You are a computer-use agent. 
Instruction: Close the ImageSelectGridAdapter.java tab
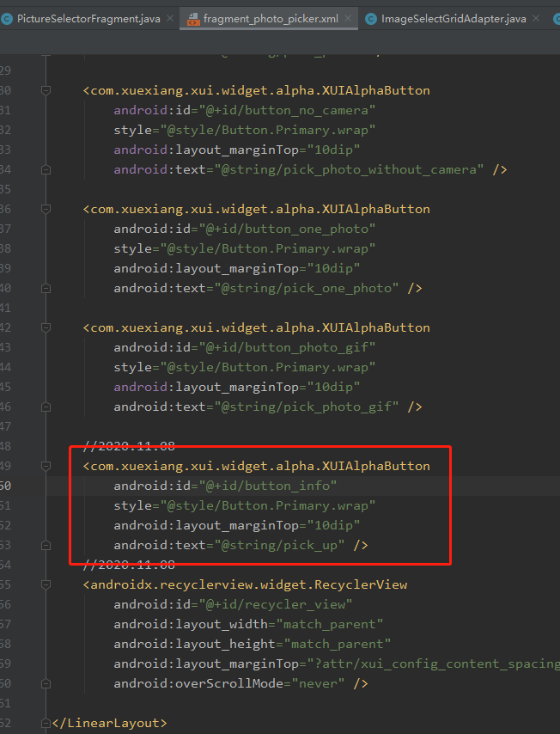(536, 18)
